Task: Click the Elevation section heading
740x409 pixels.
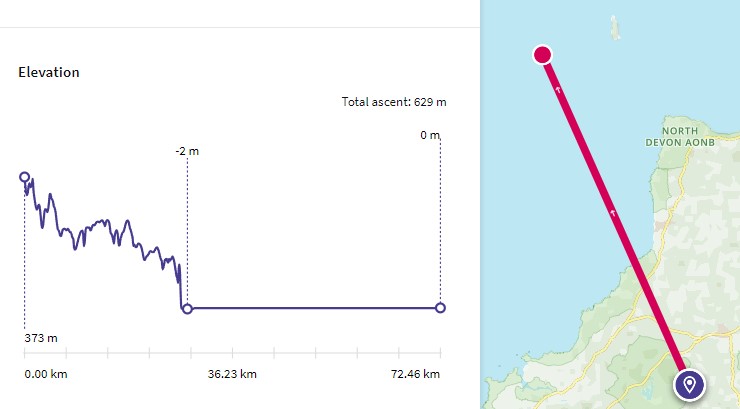Action: point(49,72)
